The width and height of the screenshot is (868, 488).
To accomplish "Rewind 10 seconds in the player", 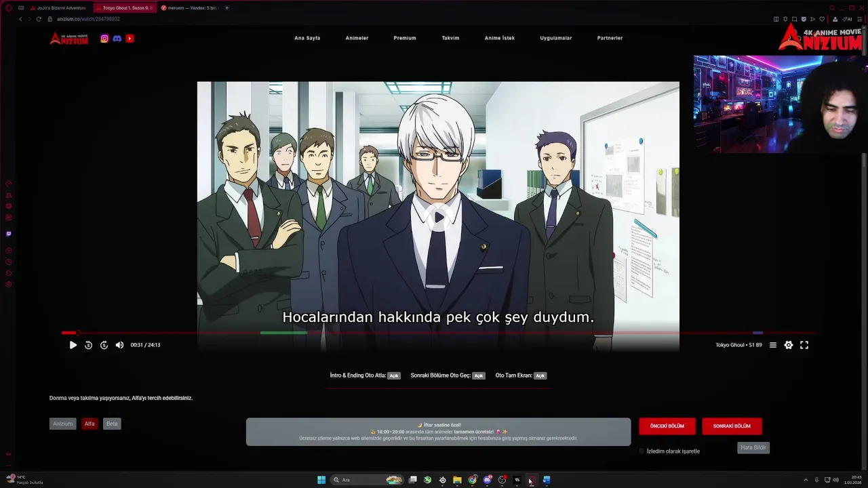I will (x=88, y=345).
